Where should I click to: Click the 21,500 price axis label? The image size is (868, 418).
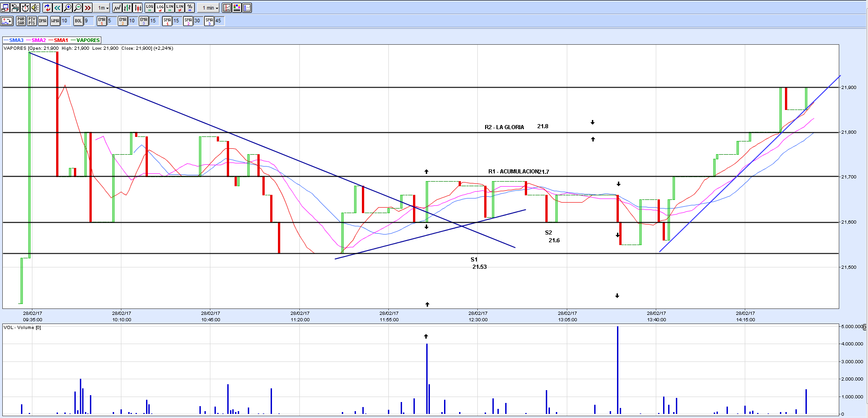pyautogui.click(x=849, y=267)
